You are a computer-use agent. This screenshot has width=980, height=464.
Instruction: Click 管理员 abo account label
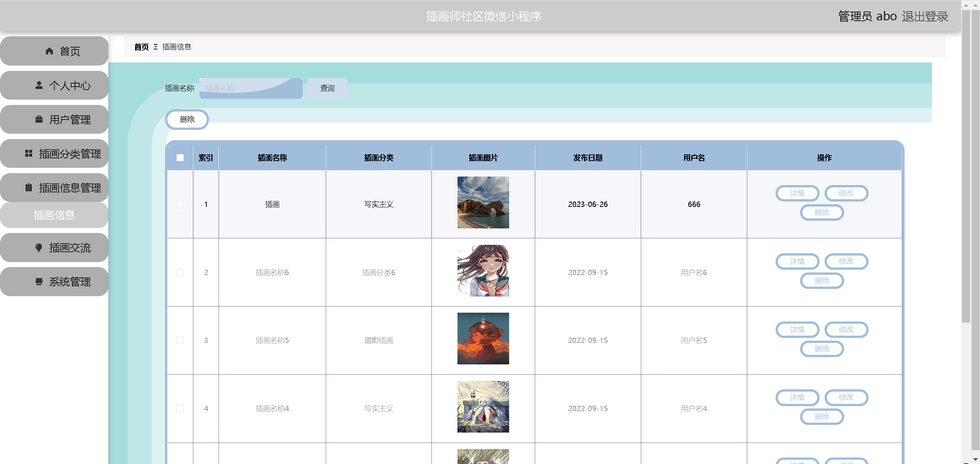click(867, 16)
